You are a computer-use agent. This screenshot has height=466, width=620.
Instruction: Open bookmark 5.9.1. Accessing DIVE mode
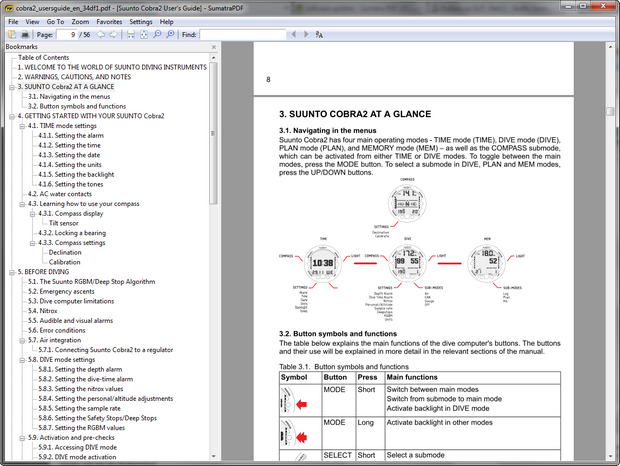78,447
